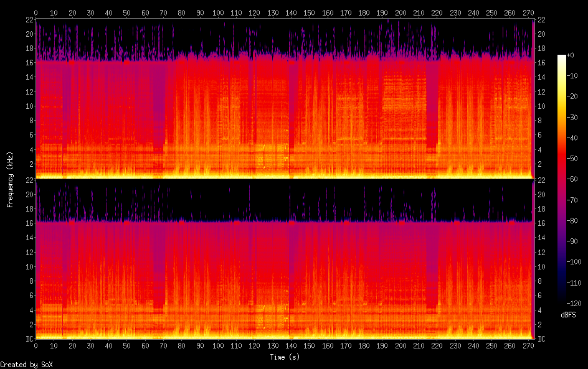Click the 10 kHz label on the lower-left axis
The height and width of the screenshot is (369, 588).
point(27,266)
